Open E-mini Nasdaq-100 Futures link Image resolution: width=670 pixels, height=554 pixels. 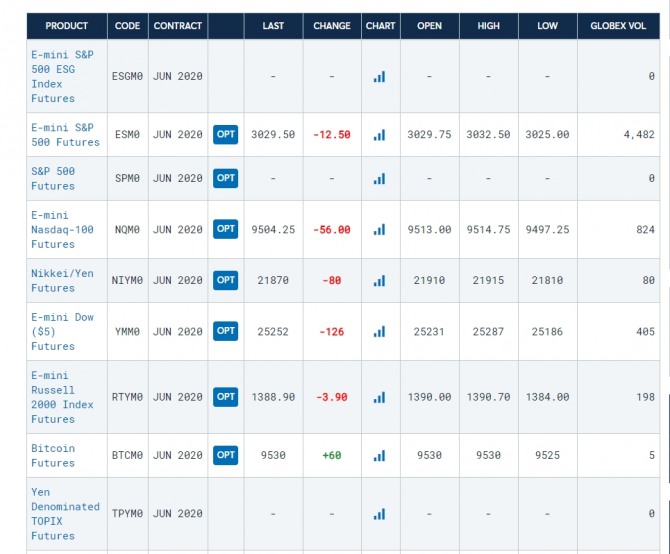(x=62, y=230)
